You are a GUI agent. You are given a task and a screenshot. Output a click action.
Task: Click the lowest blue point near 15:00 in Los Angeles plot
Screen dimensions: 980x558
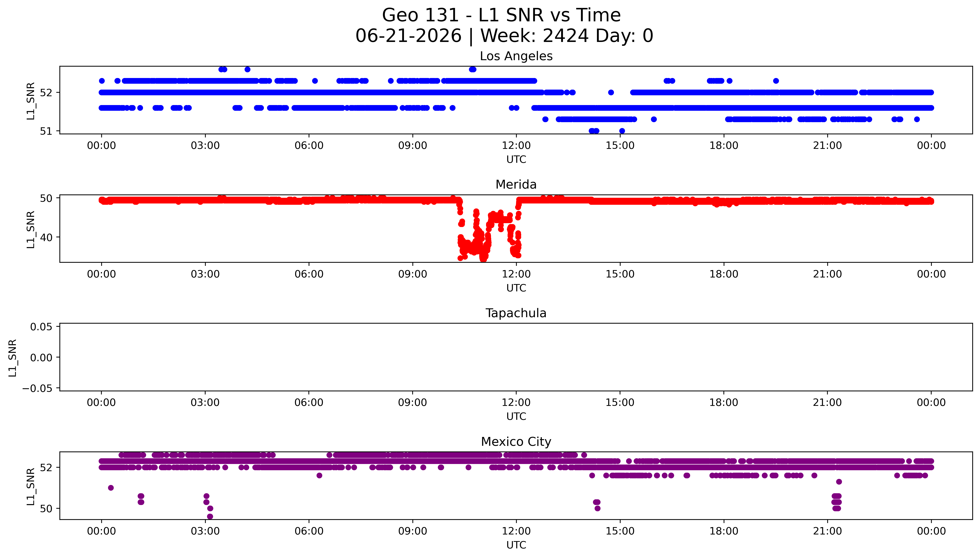click(x=622, y=131)
